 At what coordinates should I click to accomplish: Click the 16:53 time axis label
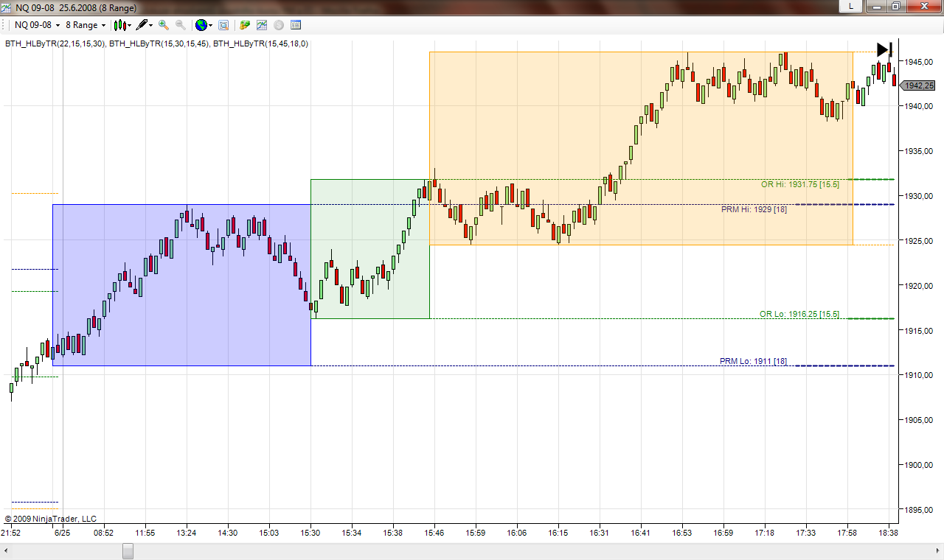click(683, 533)
